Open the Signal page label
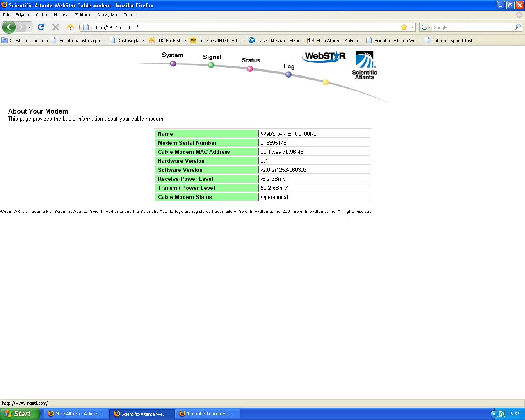The height and width of the screenshot is (420, 525). click(x=212, y=57)
